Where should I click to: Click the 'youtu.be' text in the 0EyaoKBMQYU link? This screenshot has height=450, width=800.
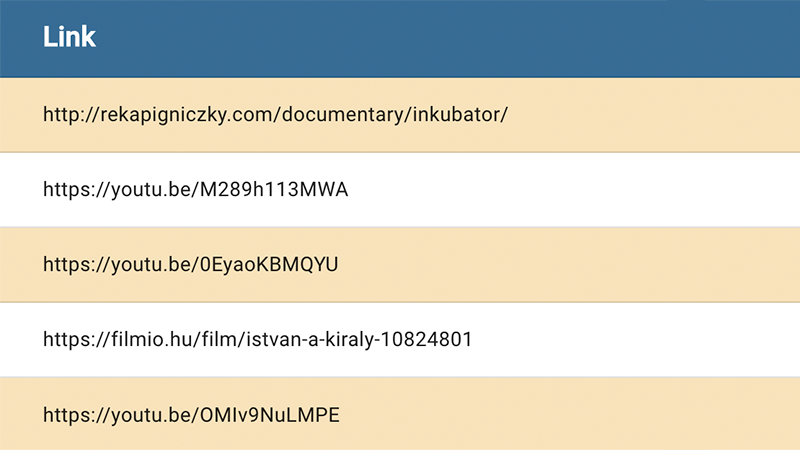tap(151, 265)
